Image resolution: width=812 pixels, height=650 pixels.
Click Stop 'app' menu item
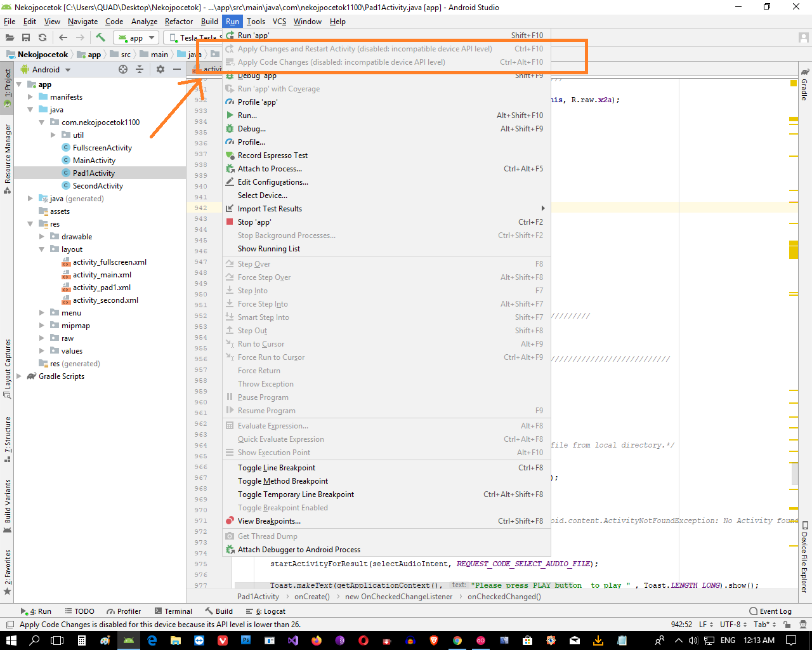[x=386, y=222]
